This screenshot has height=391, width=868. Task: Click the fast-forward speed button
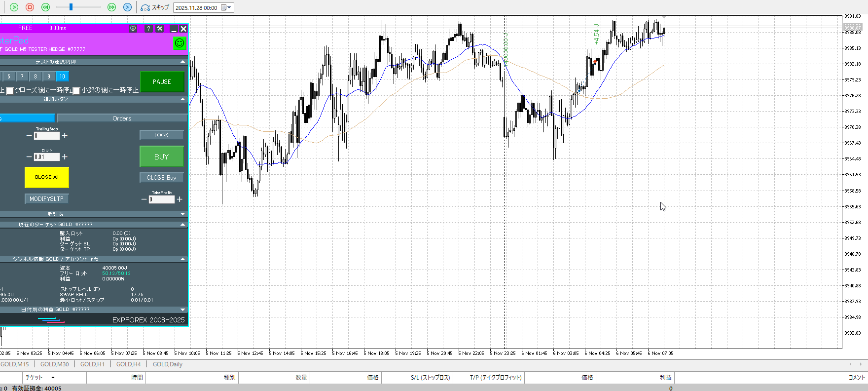pos(112,7)
